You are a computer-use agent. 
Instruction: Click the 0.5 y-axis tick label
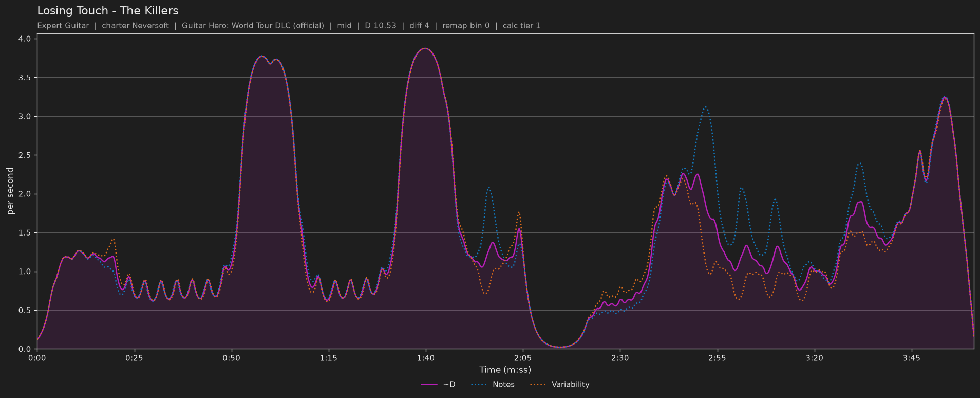[x=25, y=311]
